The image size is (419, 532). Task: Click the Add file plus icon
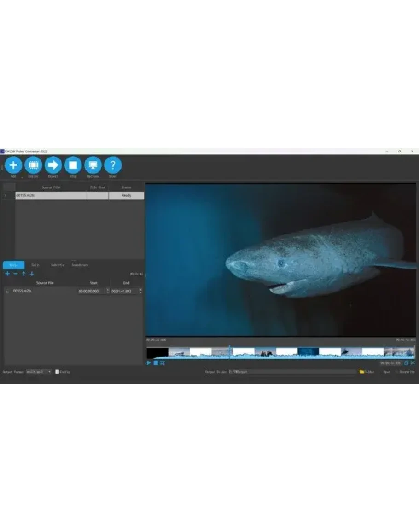(13, 165)
